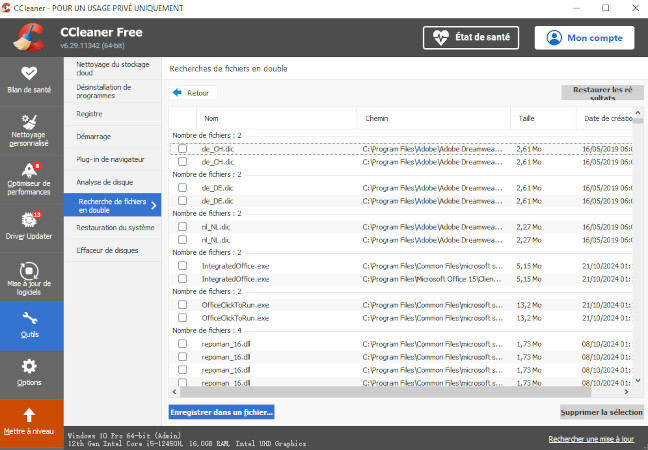
Task: Check the second OfficeClickToRun.exe checkbox
Action: point(182,318)
